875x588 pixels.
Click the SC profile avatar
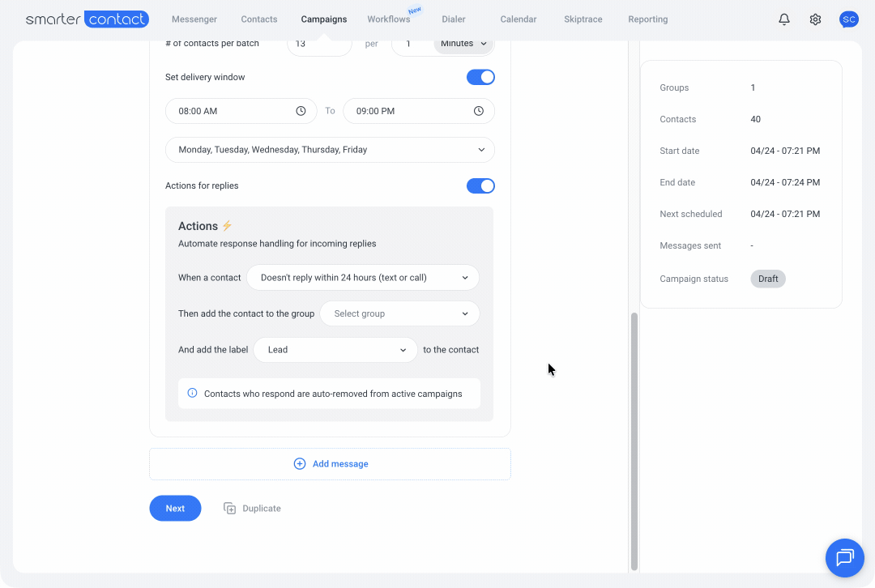848,19
